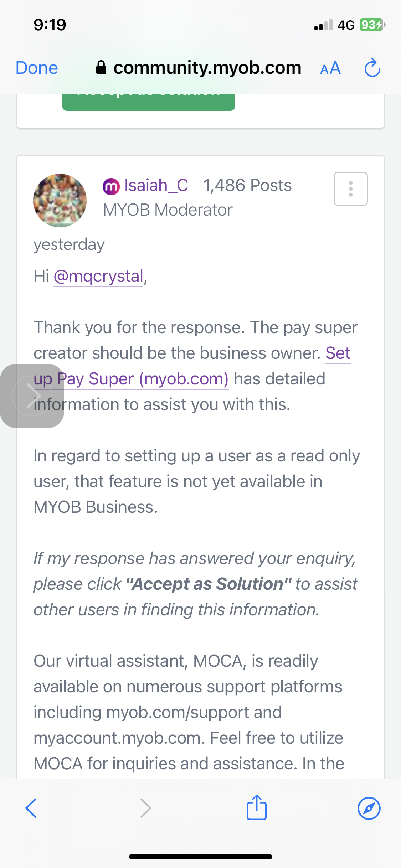
Task: Open the share sheet icon
Action: coord(257,807)
